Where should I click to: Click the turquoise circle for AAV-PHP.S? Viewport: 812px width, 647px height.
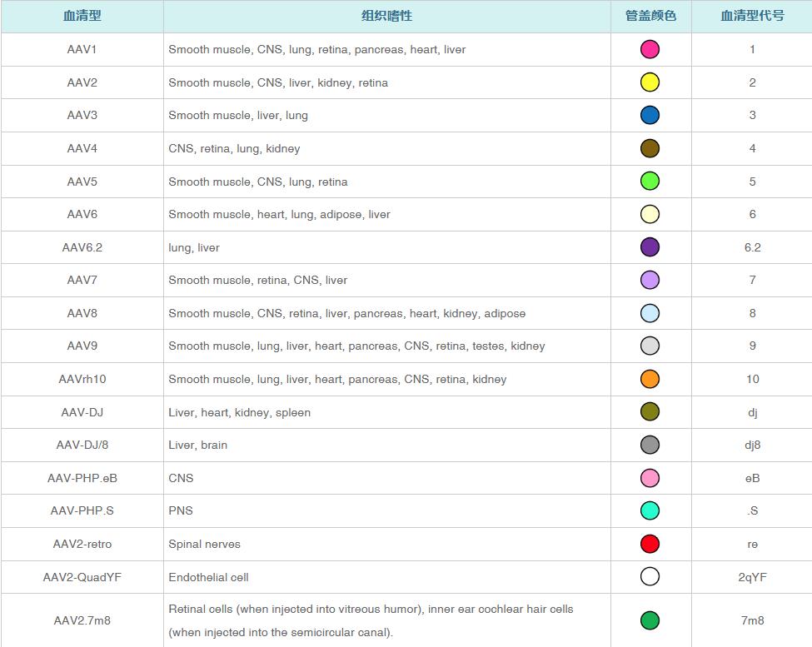650,510
